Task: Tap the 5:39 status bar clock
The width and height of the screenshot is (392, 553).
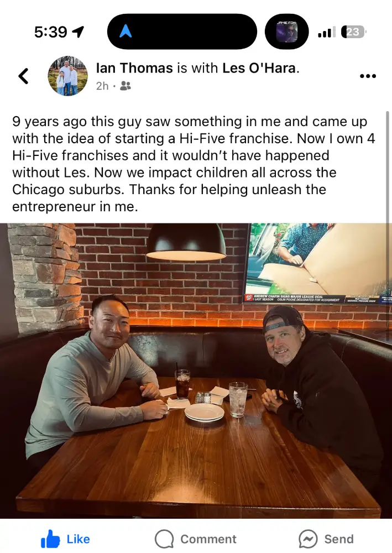Action: (50, 32)
